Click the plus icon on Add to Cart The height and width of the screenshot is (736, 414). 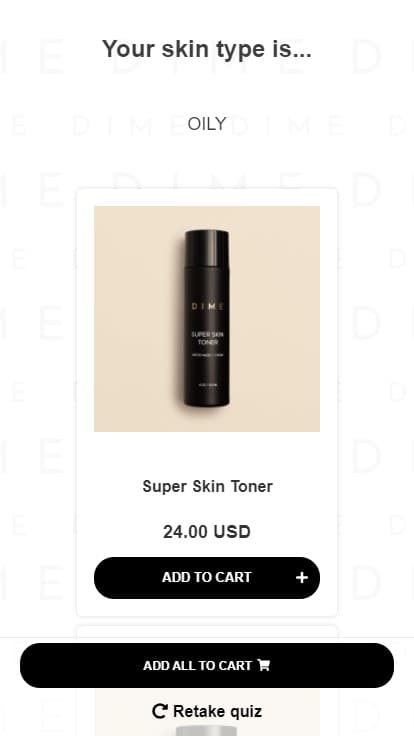(x=302, y=577)
